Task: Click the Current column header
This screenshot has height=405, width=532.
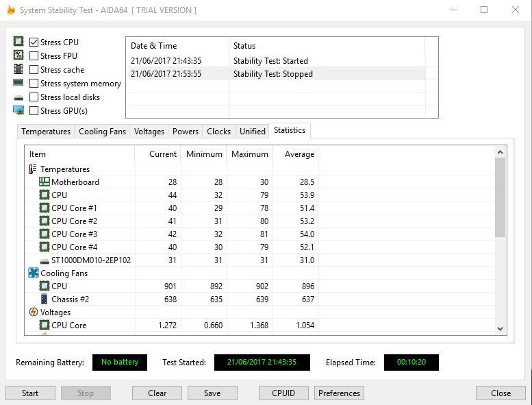Action: [157, 154]
